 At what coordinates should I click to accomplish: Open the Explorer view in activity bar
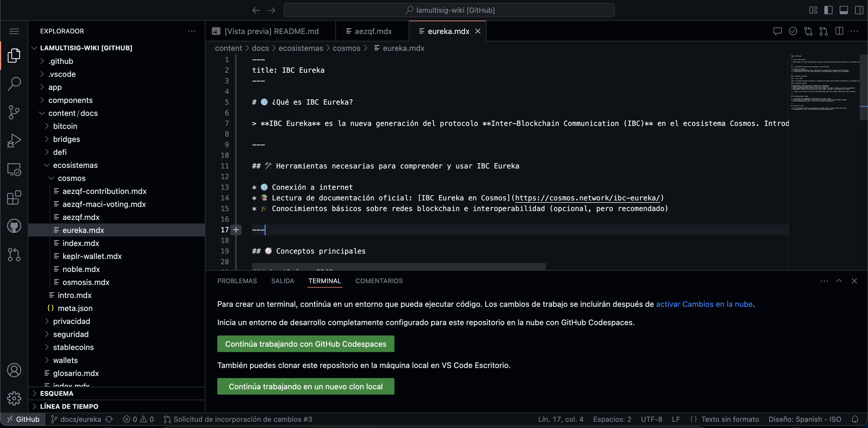[14, 56]
